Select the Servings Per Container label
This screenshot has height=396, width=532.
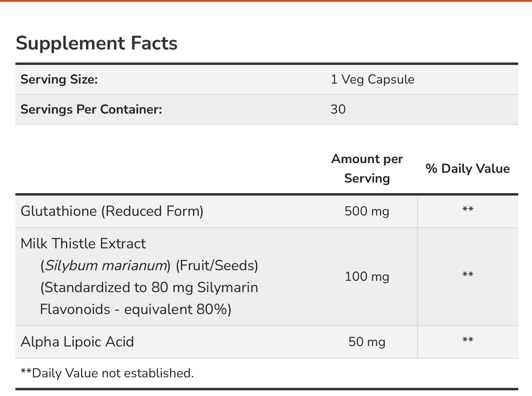91,109
